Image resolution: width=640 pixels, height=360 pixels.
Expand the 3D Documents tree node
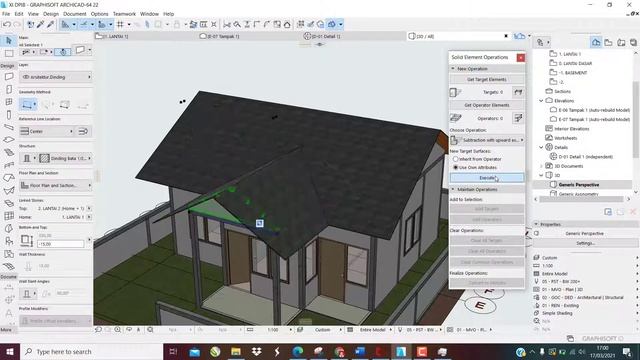point(541,166)
